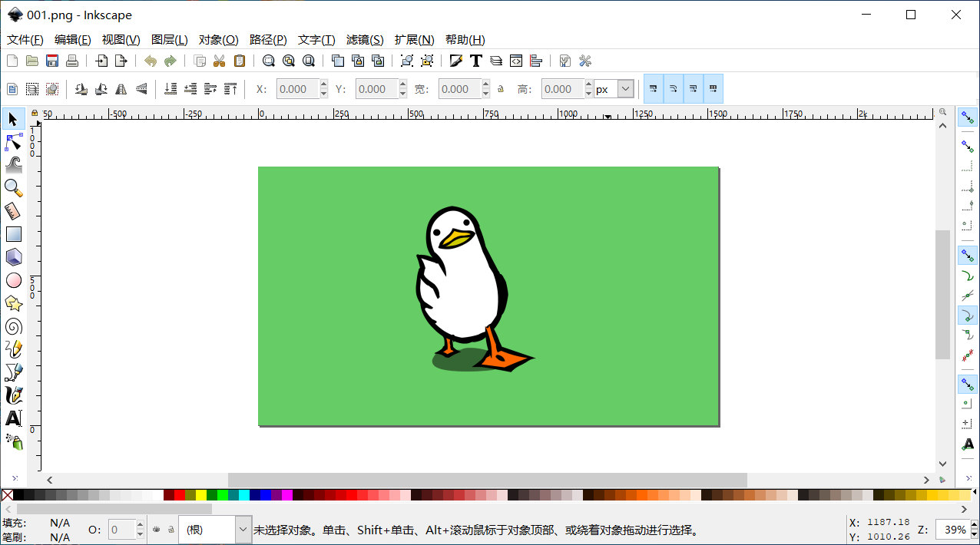Toggle the width-height aspect ratio lock

coord(500,88)
